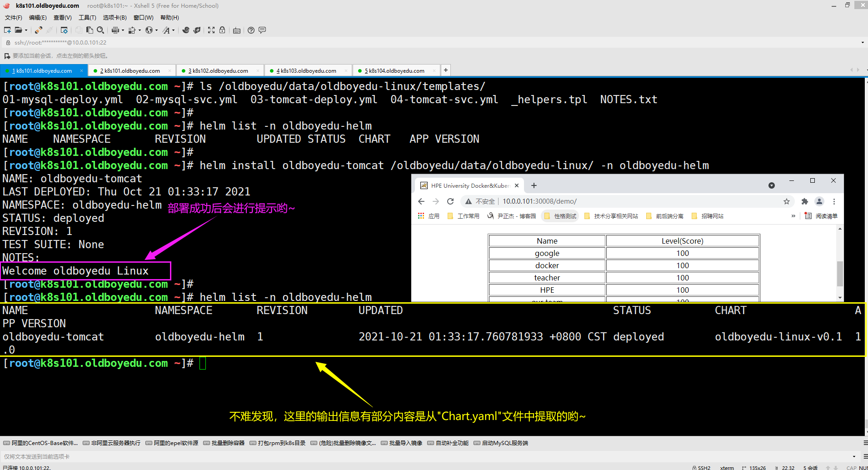Viewport: 868px width, 470px height.
Task: Click the Paste clipboard icon
Action: tap(90, 30)
